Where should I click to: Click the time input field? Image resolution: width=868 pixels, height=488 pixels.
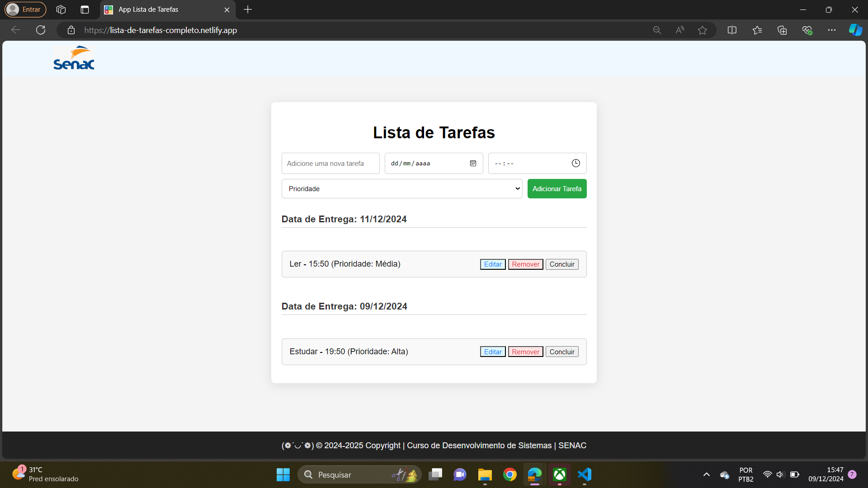click(x=537, y=164)
